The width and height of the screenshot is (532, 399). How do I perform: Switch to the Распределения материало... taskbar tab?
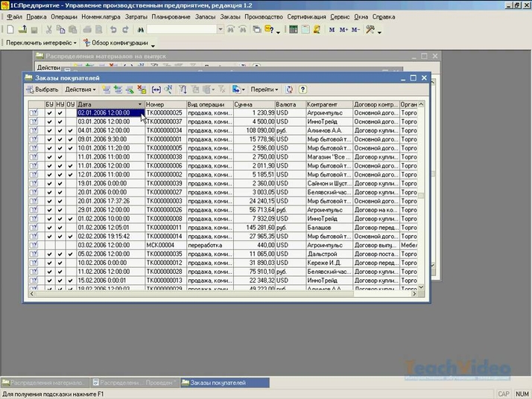46,383
